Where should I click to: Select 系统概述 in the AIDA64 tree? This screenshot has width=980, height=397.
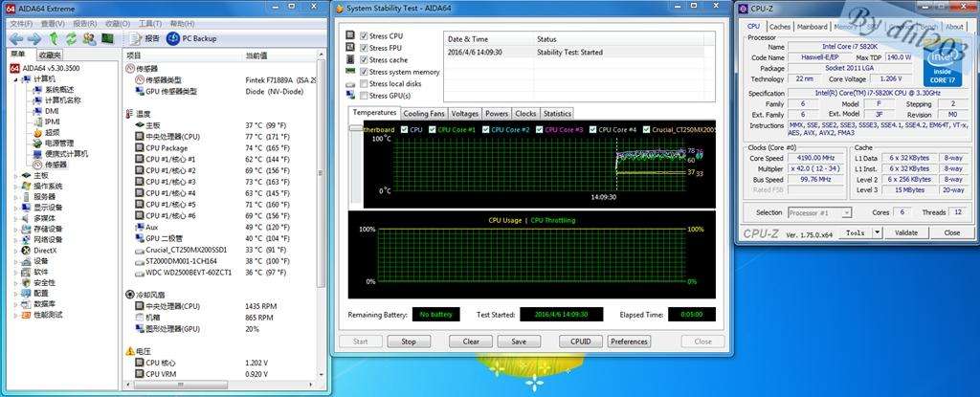click(x=54, y=89)
